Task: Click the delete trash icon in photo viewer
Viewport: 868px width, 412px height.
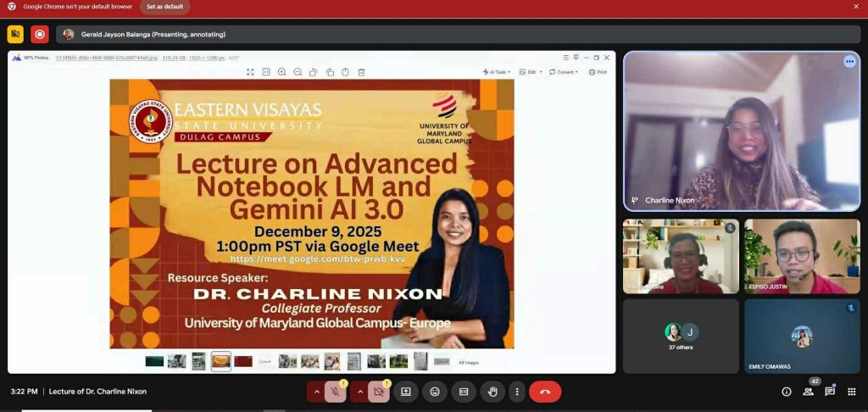Action: pyautogui.click(x=361, y=72)
